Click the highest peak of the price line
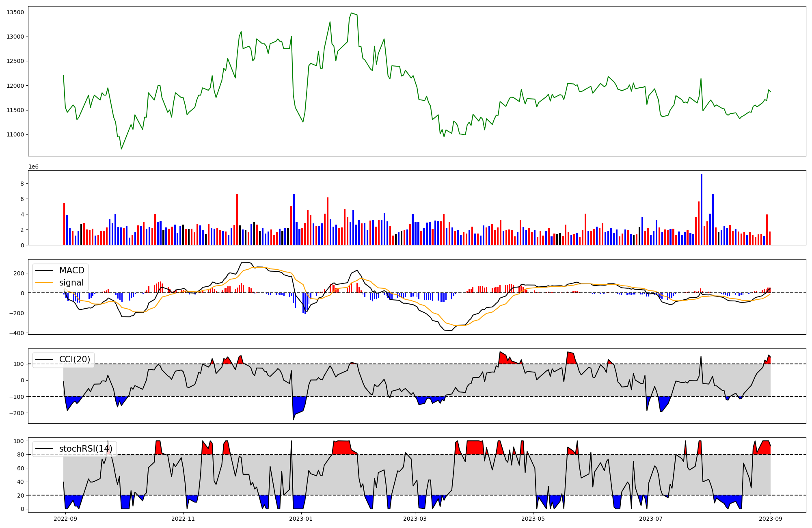 351,13
